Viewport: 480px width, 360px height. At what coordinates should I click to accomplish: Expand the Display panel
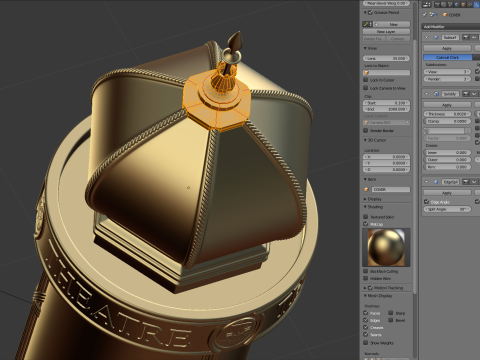point(365,199)
